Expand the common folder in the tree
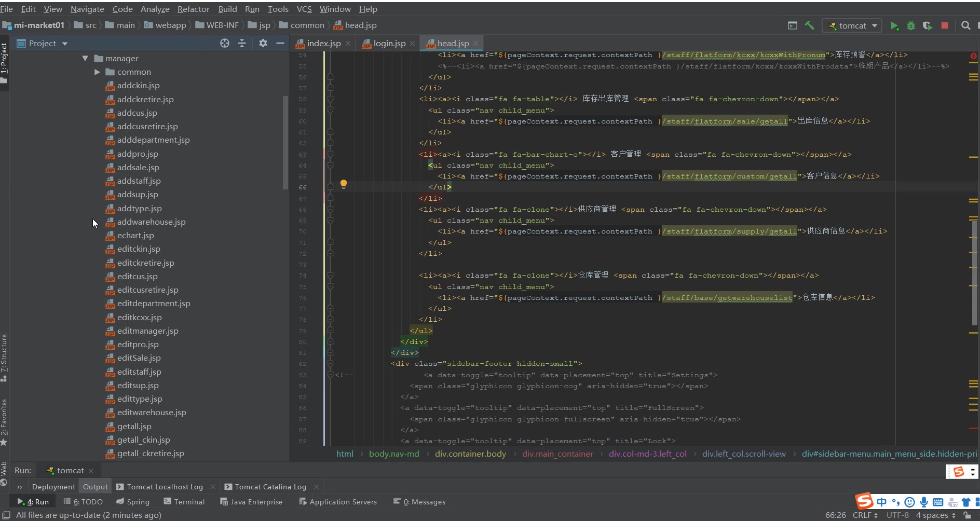Screen dimensions: 980x521 point(97,72)
